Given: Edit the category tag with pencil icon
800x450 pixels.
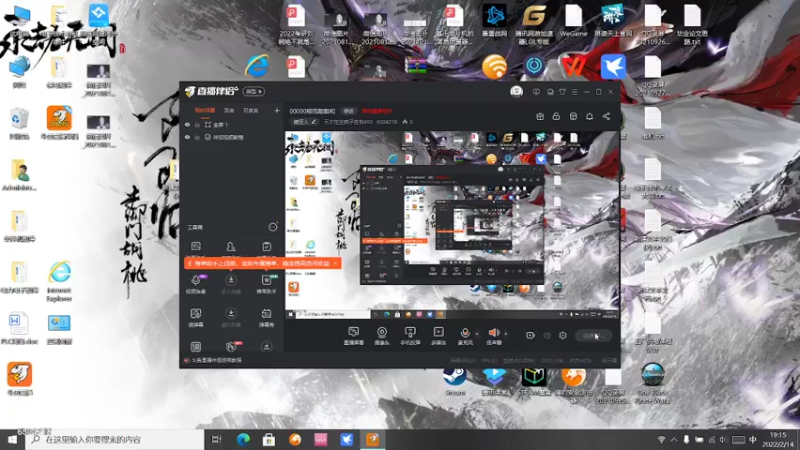Looking at the screenshot, I should [x=305, y=122].
